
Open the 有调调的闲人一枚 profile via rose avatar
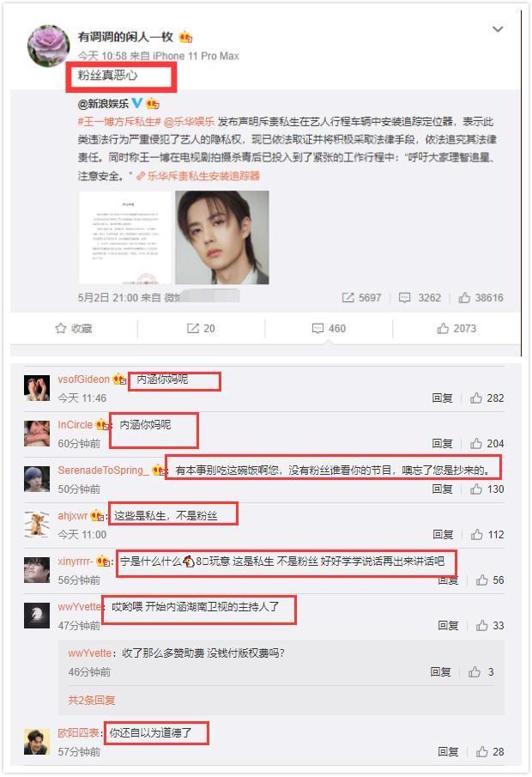[49, 46]
